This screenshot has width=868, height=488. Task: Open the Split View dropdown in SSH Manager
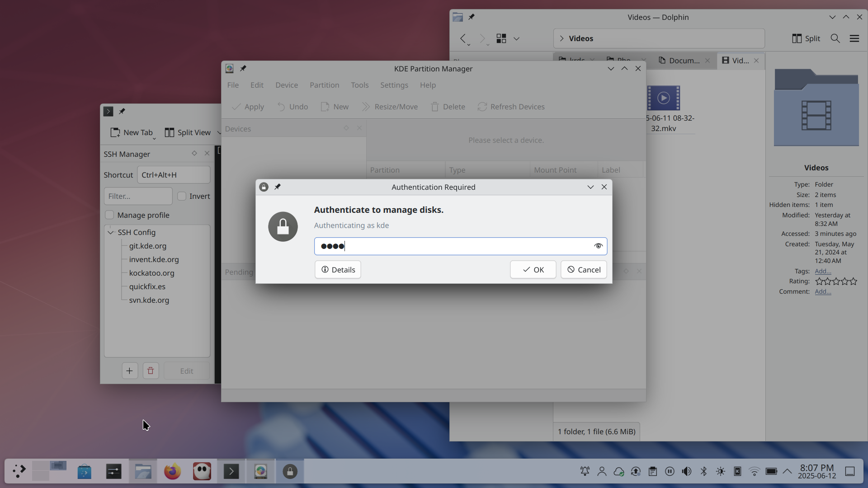click(x=219, y=132)
